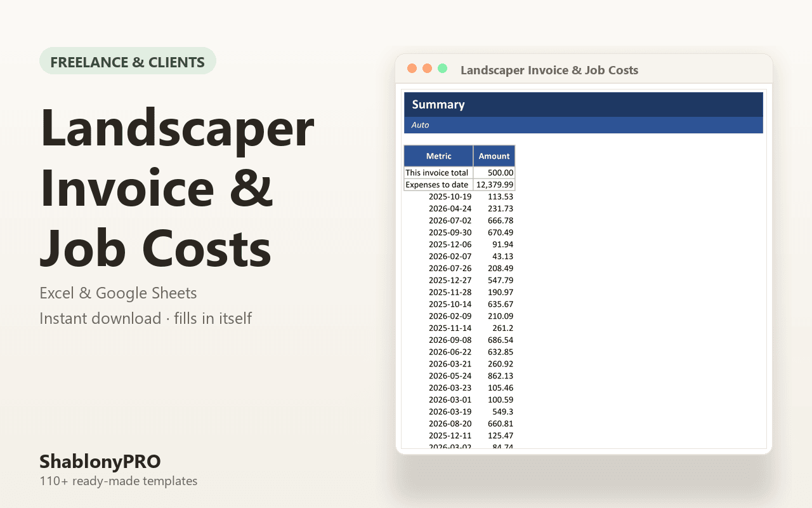This screenshot has height=508, width=812.
Task: Select the amount 113.53
Action: pos(500,197)
